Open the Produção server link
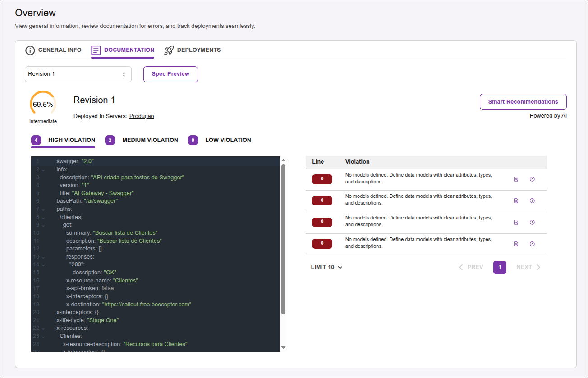 pos(142,116)
